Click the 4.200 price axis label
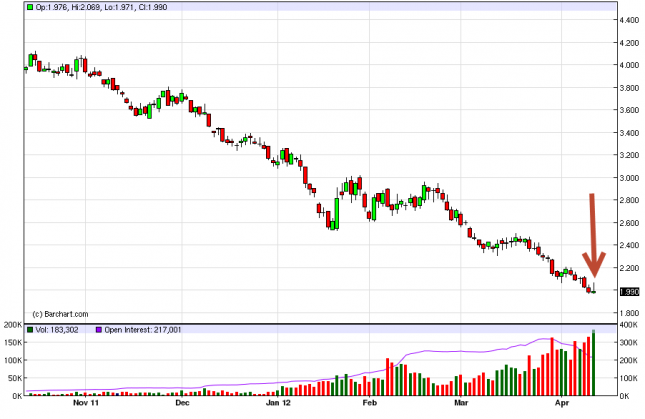 [629, 43]
